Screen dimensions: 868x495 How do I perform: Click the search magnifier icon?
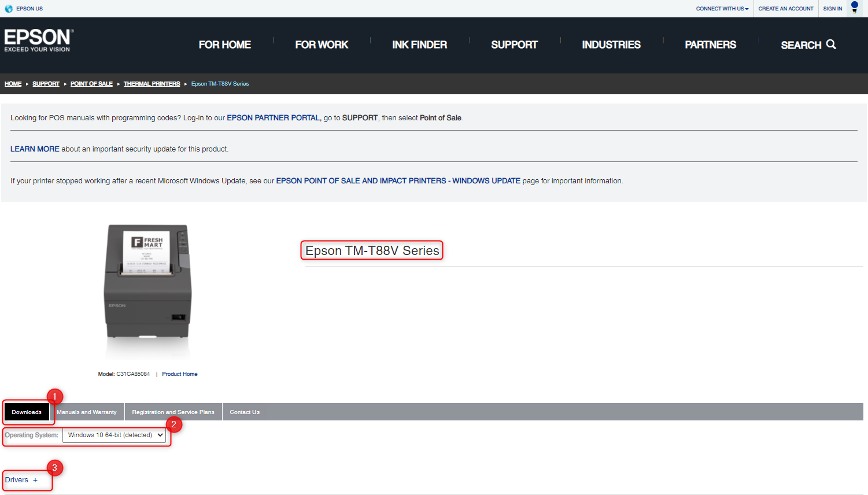pos(831,45)
